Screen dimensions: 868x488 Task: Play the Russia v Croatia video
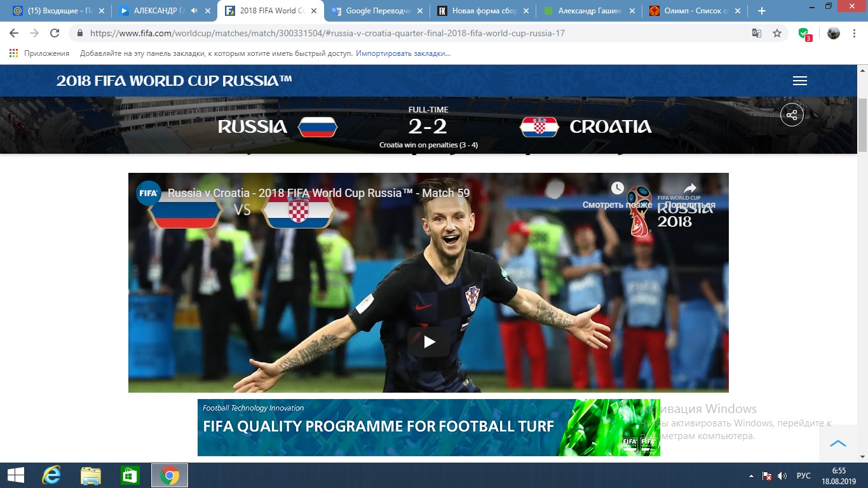[430, 342]
